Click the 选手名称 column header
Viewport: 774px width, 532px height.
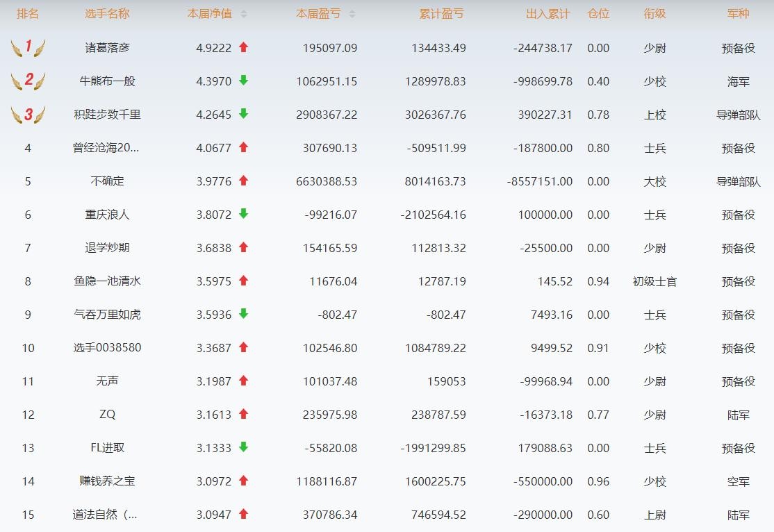107,14
